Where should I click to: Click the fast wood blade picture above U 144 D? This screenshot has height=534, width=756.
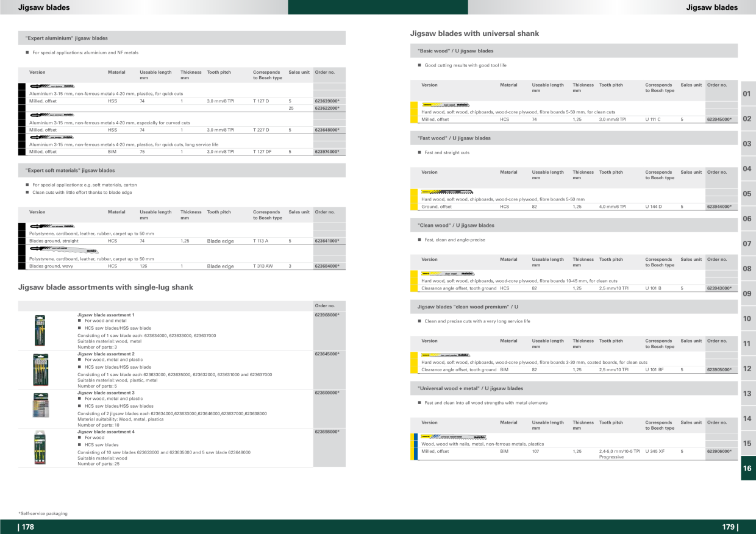coord(448,192)
